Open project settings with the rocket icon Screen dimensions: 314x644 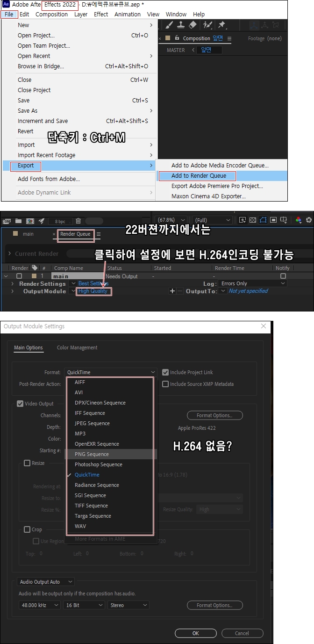tap(41, 221)
